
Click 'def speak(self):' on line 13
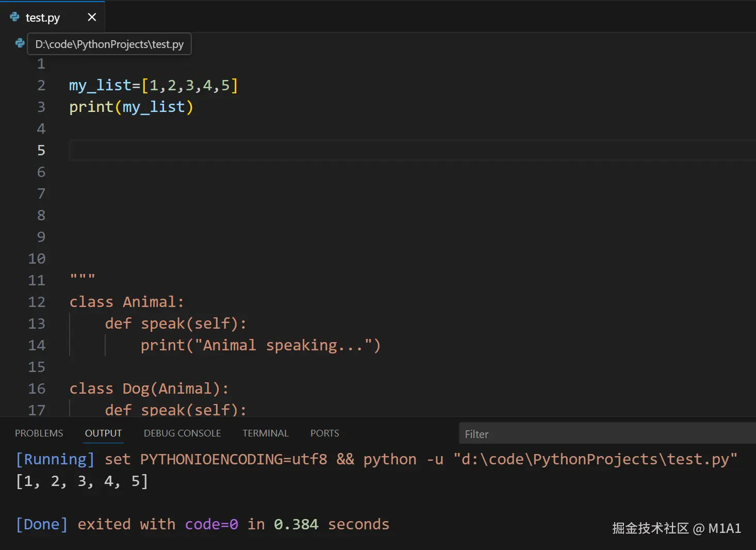coord(176,323)
